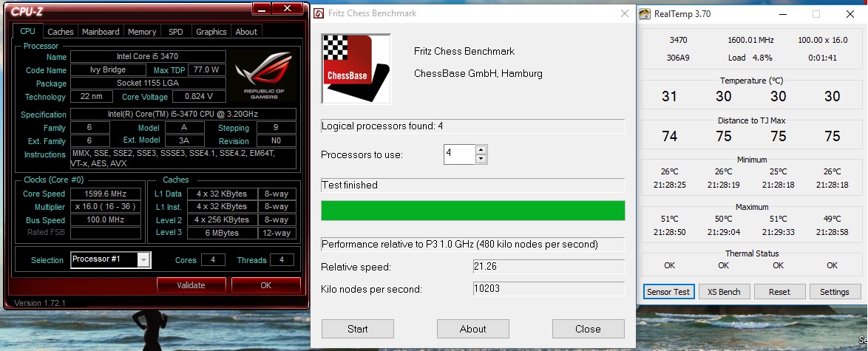The height and width of the screenshot is (351, 868).
Task: Click RealTemp clock speed 1600.01 MHz
Action: 750,40
